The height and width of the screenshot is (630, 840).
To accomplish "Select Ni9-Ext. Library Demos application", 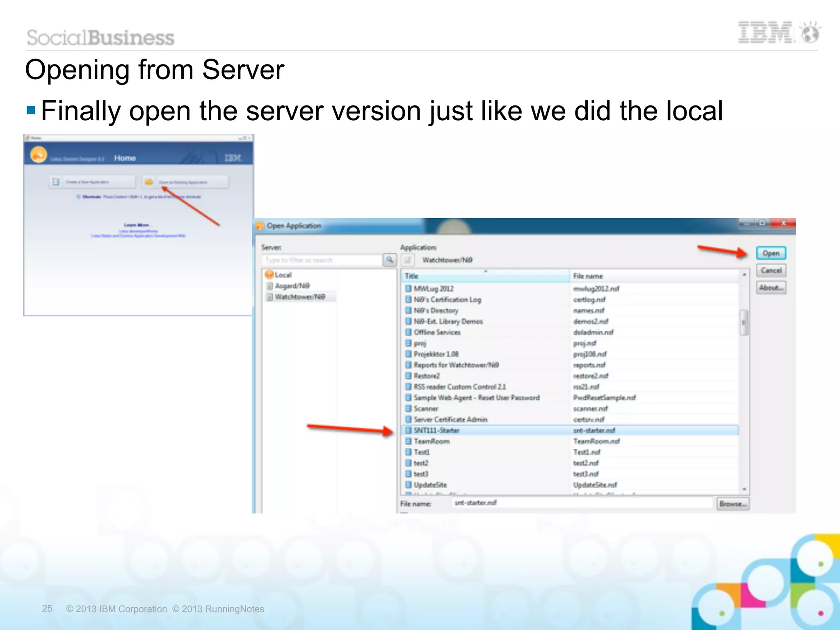I will [x=570, y=322].
